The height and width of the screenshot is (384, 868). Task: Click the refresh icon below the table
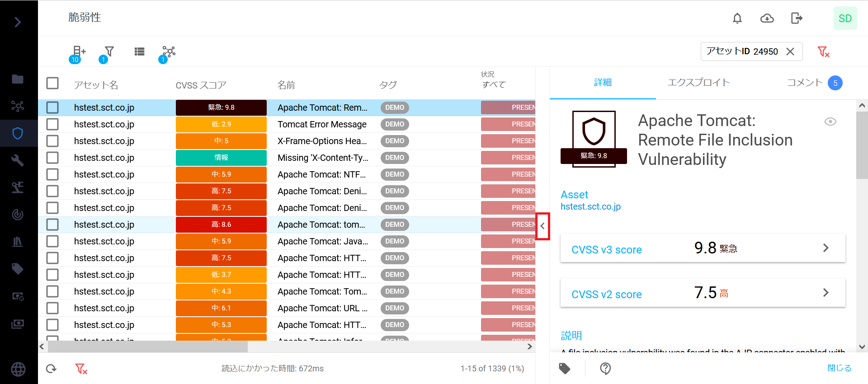52,369
